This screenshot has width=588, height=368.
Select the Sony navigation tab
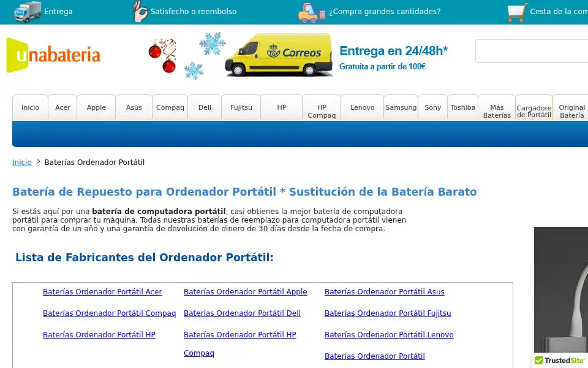click(x=433, y=107)
